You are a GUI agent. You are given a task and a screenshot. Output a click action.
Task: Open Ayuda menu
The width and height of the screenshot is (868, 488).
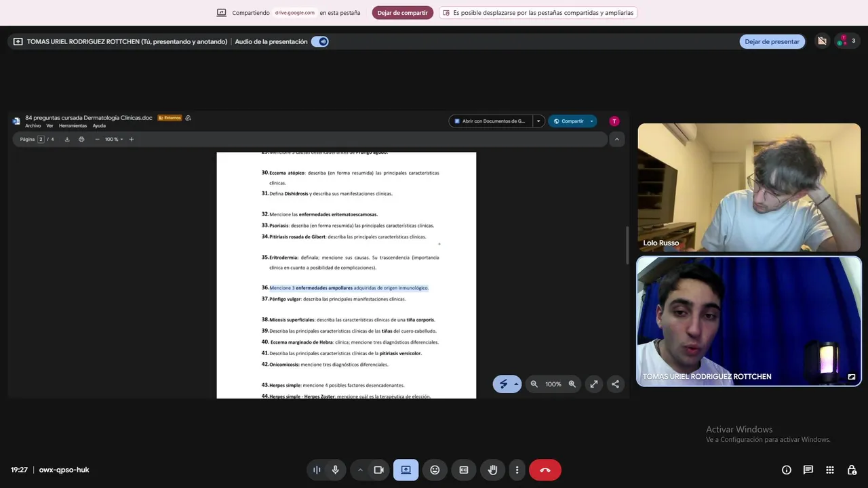click(99, 125)
